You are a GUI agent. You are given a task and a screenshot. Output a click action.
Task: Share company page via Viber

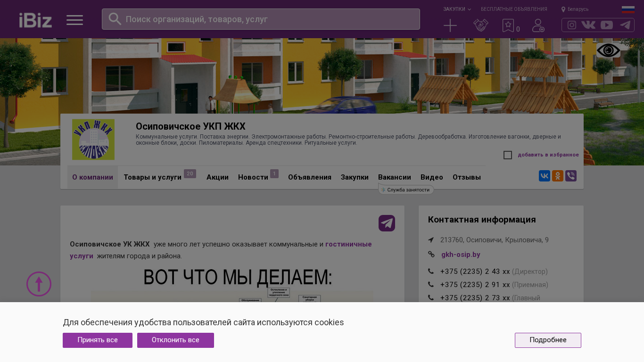571,176
